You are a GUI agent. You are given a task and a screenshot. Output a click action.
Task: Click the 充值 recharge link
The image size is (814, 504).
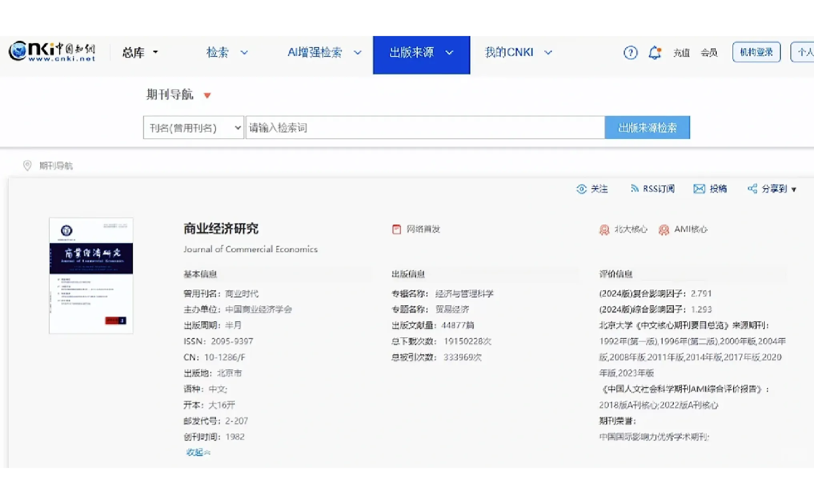[x=681, y=52]
